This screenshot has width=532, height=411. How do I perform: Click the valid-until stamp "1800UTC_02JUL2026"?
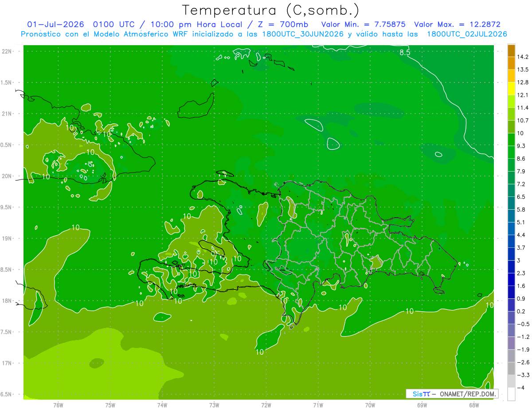click(467, 34)
